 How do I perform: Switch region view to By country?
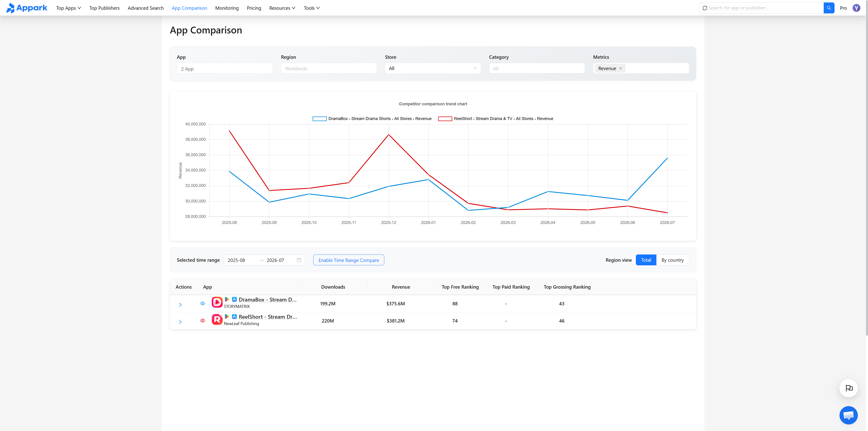coord(672,260)
